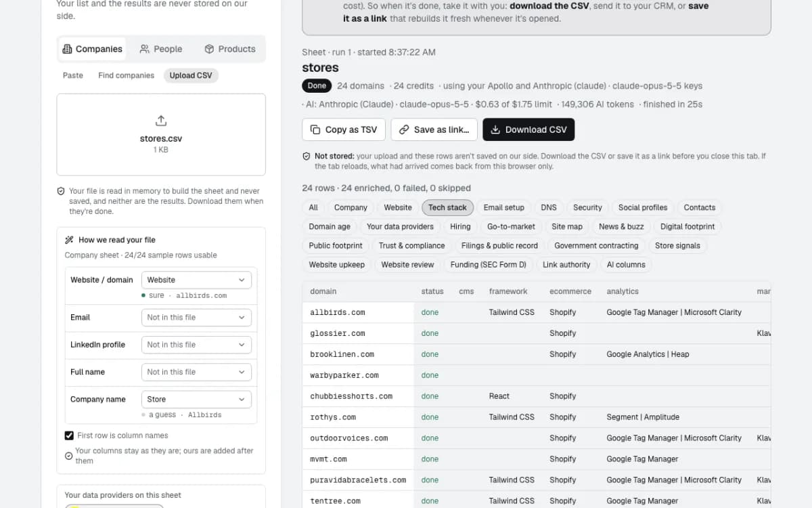Select the Tech stack column group
812x508 pixels.
click(x=447, y=207)
